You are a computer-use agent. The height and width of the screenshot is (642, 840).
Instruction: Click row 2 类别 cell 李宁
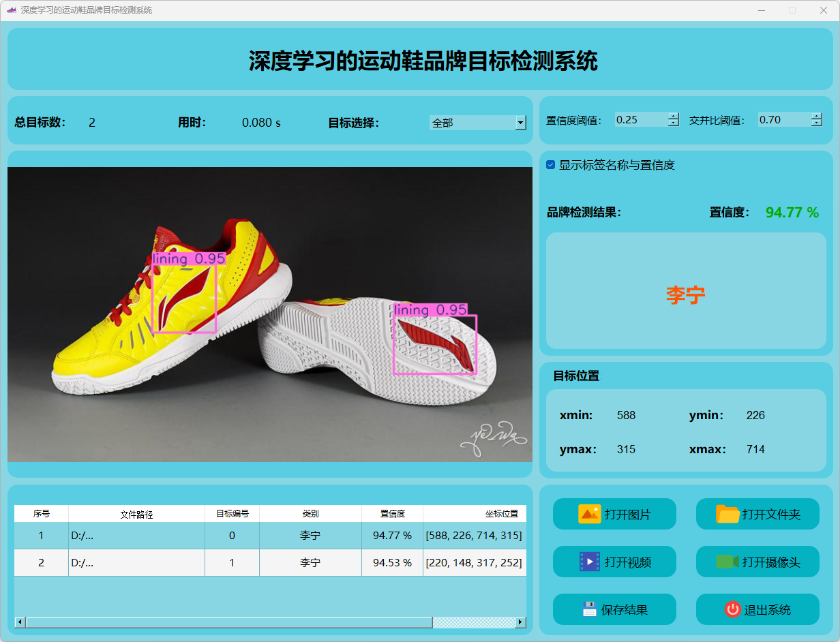(311, 563)
